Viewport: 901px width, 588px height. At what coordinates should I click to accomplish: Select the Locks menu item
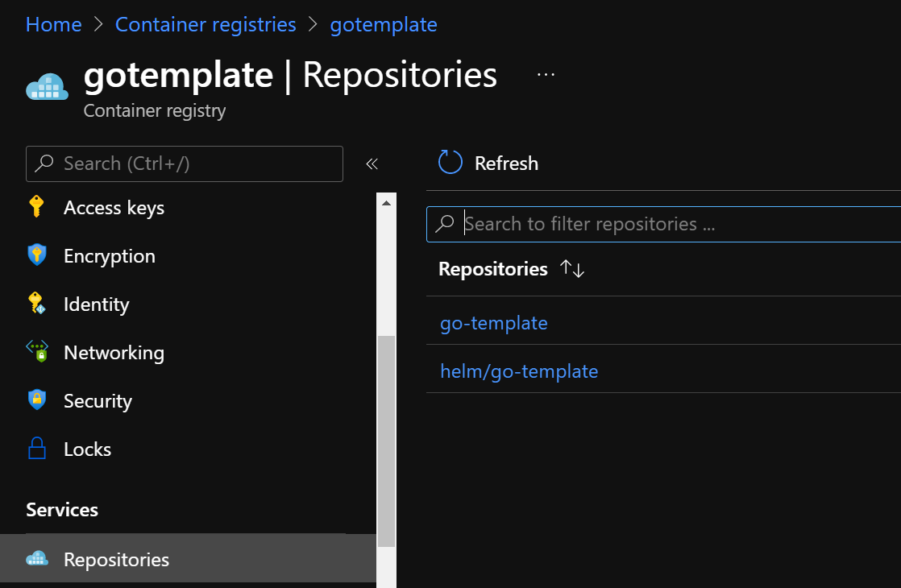pyautogui.click(x=87, y=449)
